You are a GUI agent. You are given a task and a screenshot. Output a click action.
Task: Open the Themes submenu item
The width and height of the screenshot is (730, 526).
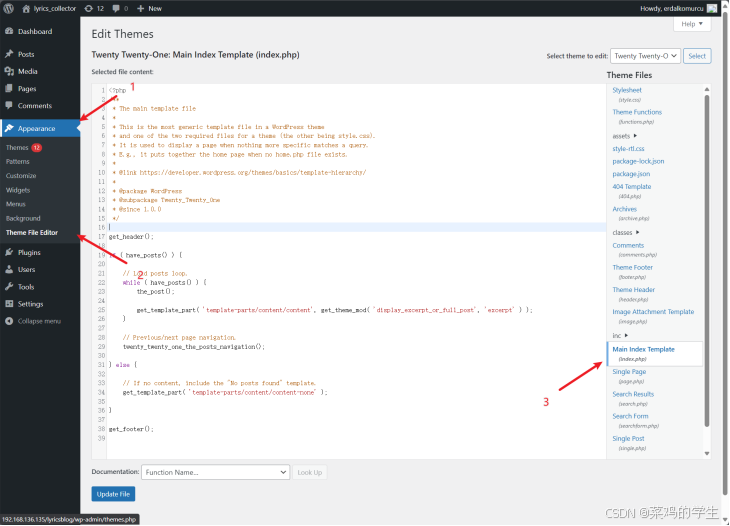(17, 148)
